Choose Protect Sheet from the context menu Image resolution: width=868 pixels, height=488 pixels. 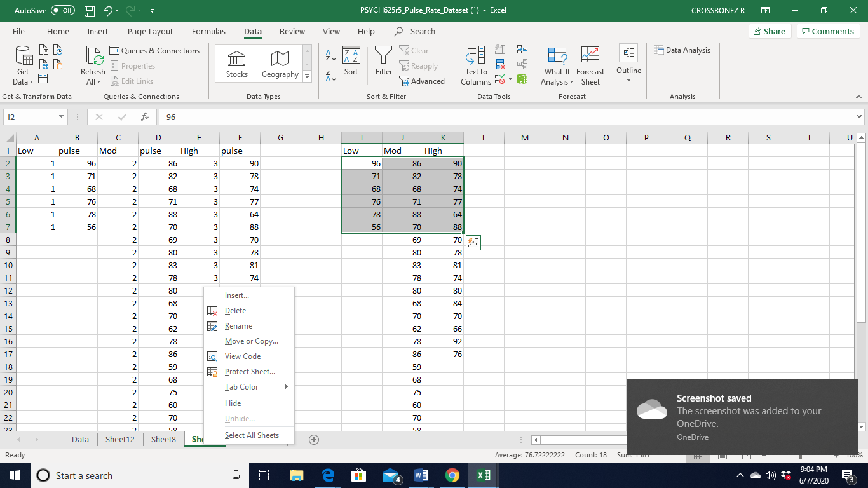pos(250,372)
